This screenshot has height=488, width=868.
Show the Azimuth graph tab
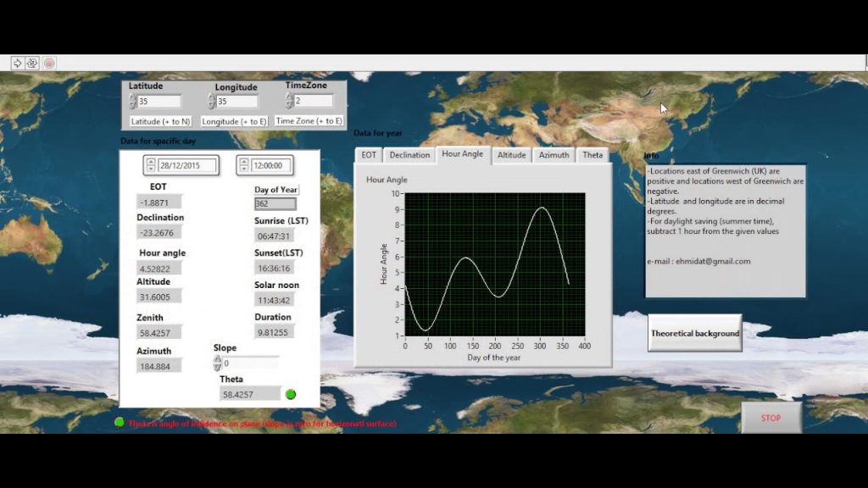[x=554, y=155]
